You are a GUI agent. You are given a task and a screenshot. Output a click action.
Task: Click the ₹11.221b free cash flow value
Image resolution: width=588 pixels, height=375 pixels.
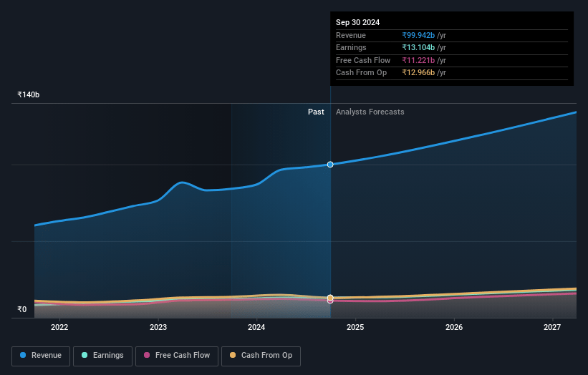pos(418,60)
